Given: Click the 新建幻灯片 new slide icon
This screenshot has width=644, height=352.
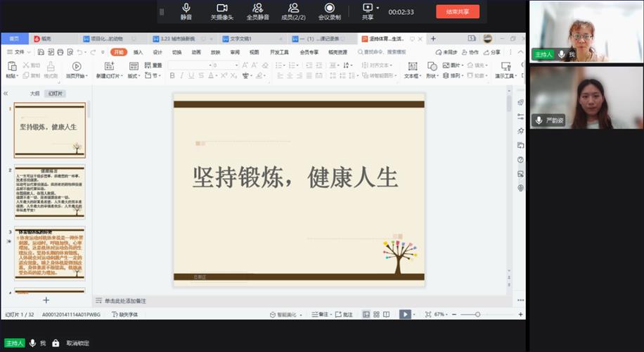Looking at the screenshot, I should 109,66.
